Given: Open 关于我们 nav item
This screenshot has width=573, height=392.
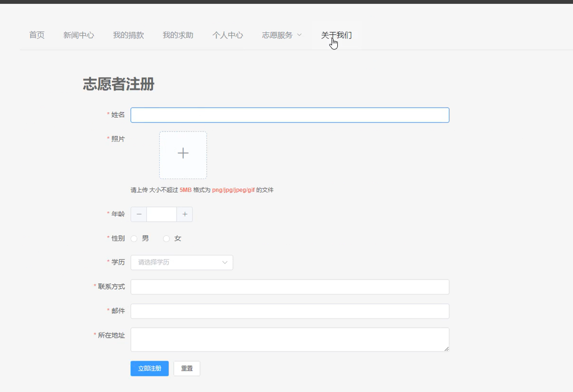Looking at the screenshot, I should point(336,35).
